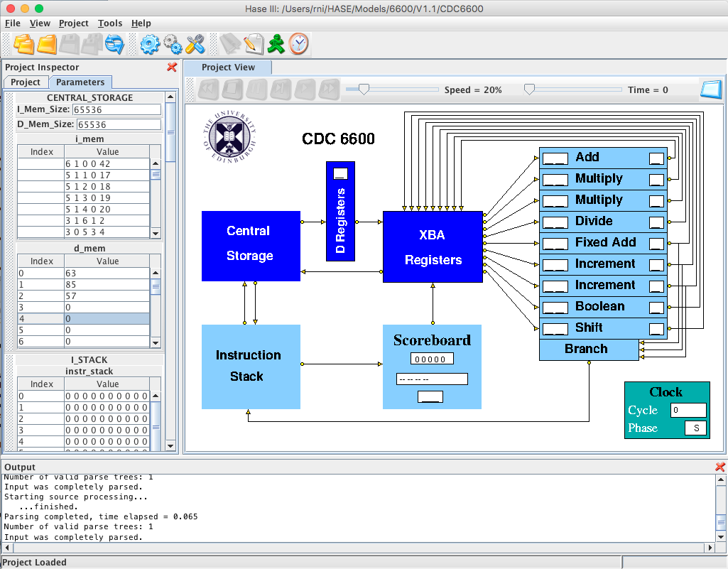
Task: Open the File menu
Action: click(13, 23)
